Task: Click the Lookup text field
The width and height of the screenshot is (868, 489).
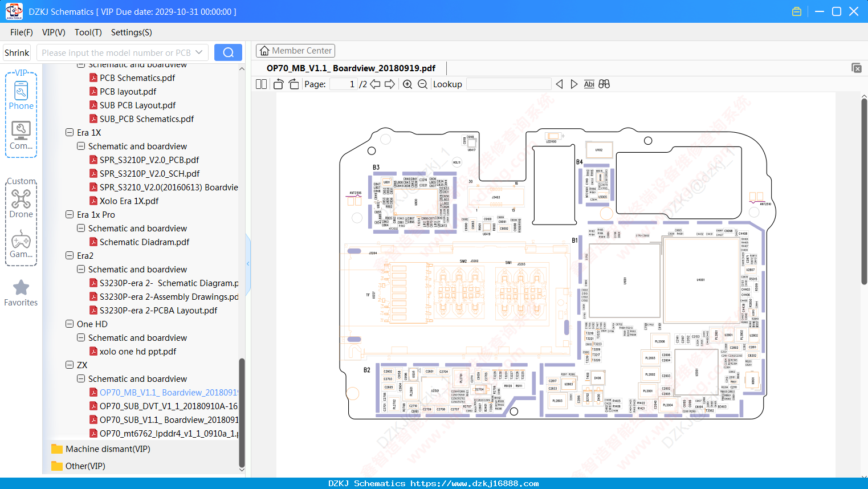Action: [x=508, y=84]
